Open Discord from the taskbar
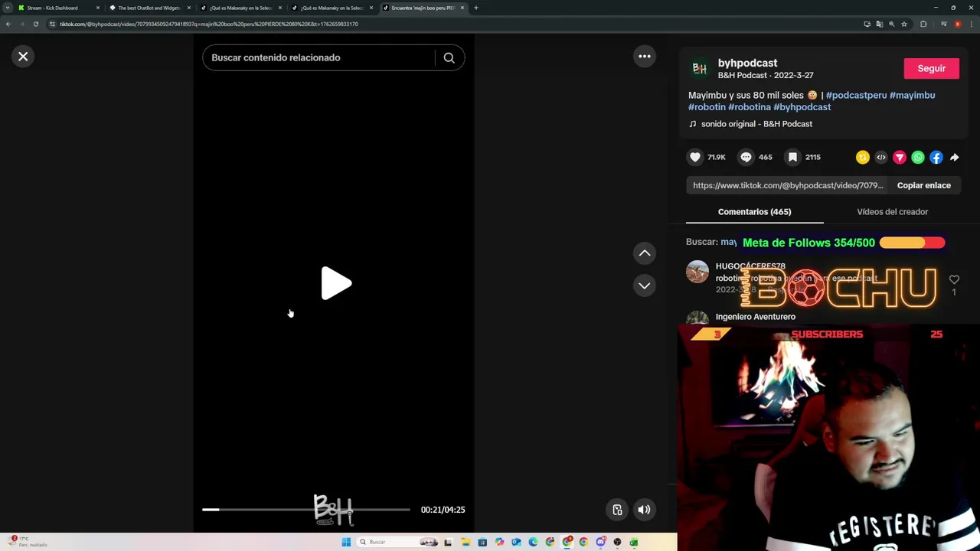This screenshot has width=980, height=551. click(600, 542)
